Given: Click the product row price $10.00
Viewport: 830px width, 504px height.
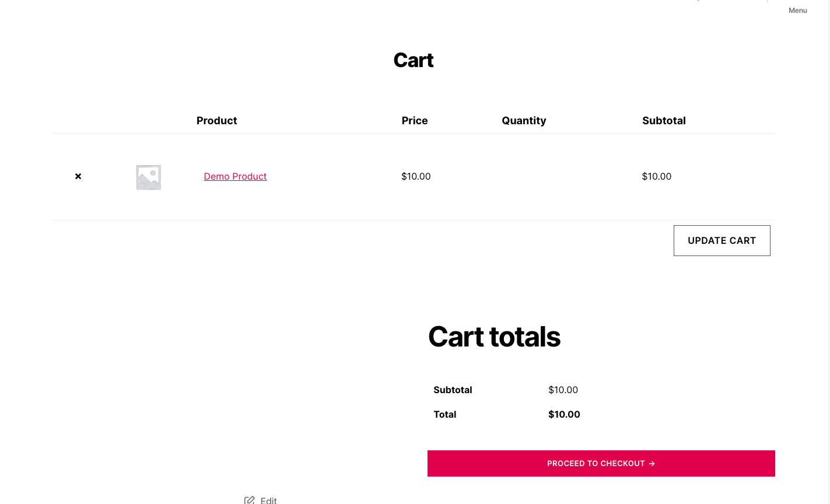Looking at the screenshot, I should coord(416,176).
